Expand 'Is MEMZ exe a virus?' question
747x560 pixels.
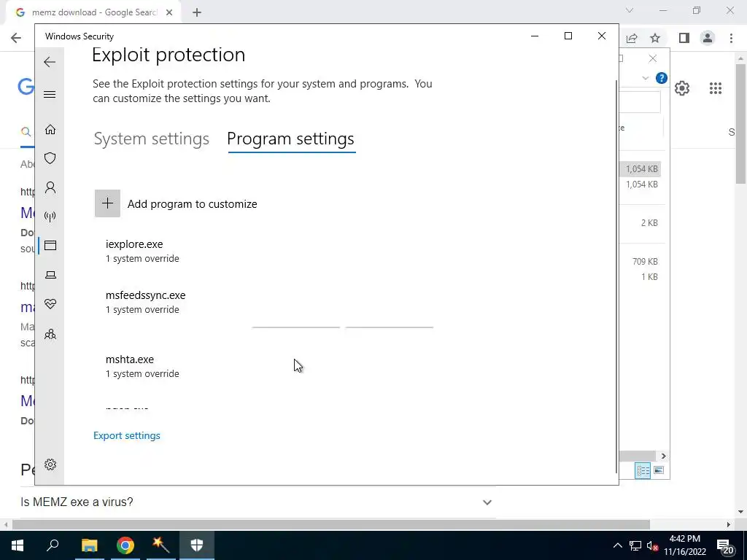click(x=258, y=502)
